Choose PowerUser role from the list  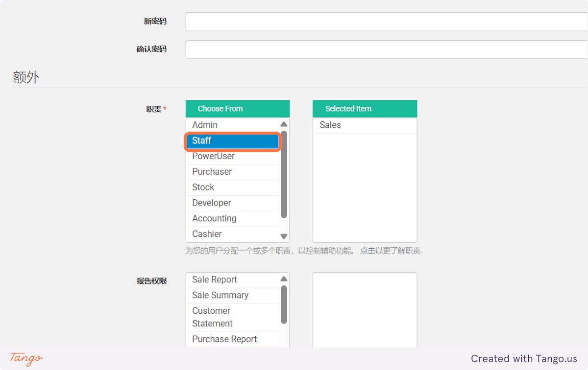pyautogui.click(x=232, y=157)
